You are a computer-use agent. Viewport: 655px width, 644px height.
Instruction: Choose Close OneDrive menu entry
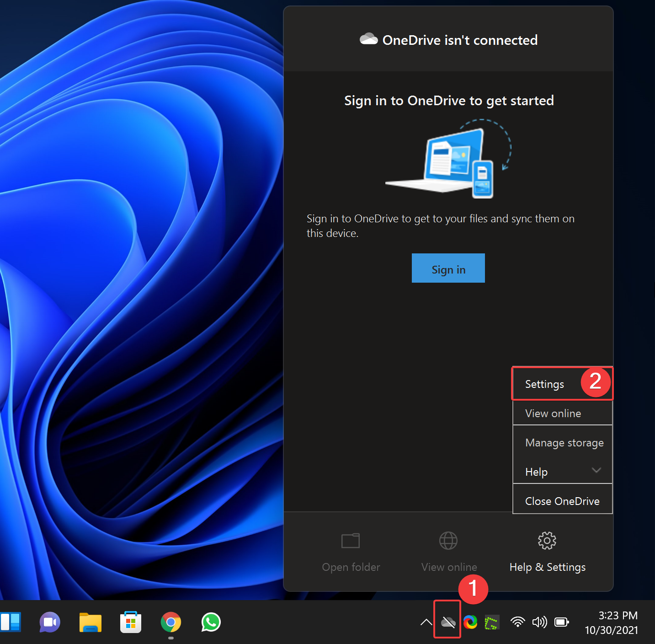click(562, 501)
